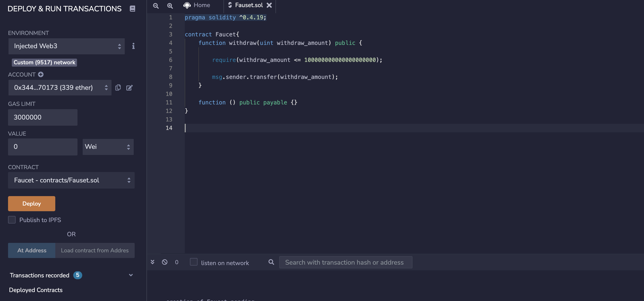Edit the account with the pencil icon
644x301 pixels.
pos(129,87)
